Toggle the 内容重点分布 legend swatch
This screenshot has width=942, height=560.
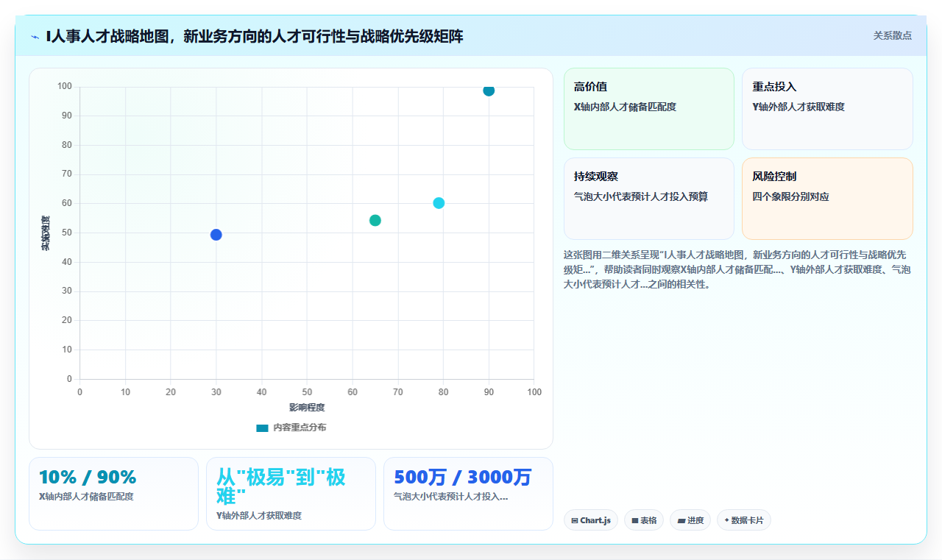(262, 428)
